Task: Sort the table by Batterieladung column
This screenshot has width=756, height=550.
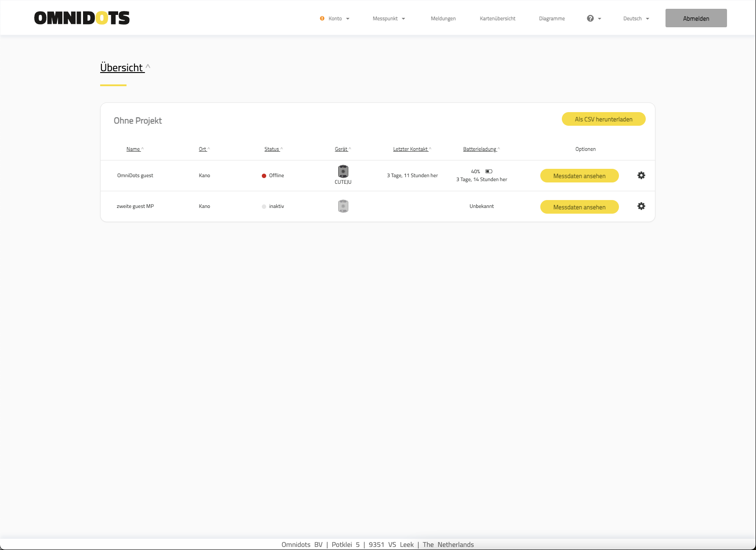Action: pos(481,149)
